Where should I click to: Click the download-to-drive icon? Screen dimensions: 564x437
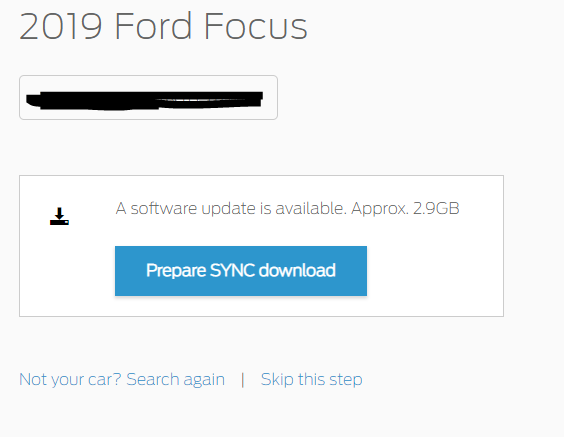tap(59, 216)
